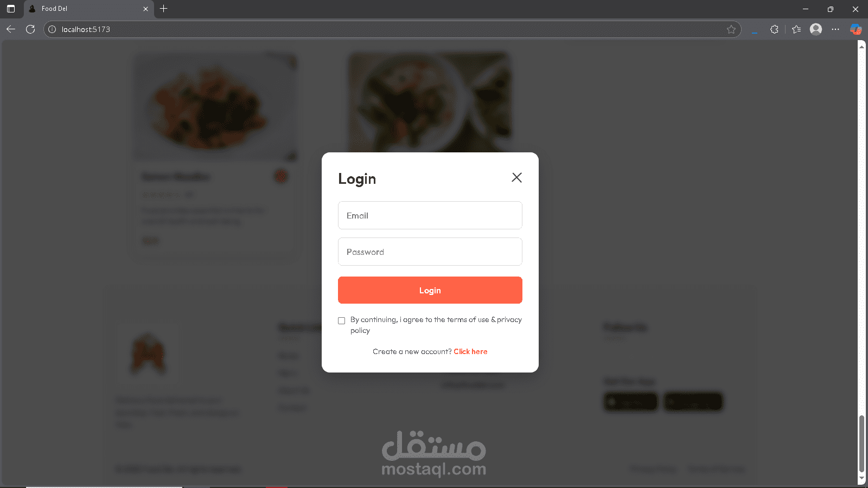The height and width of the screenshot is (488, 868).
Task: Open the Copilot sidebar icon
Action: (x=856, y=29)
